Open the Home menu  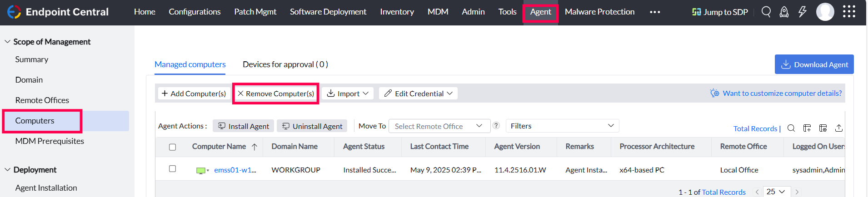[145, 12]
